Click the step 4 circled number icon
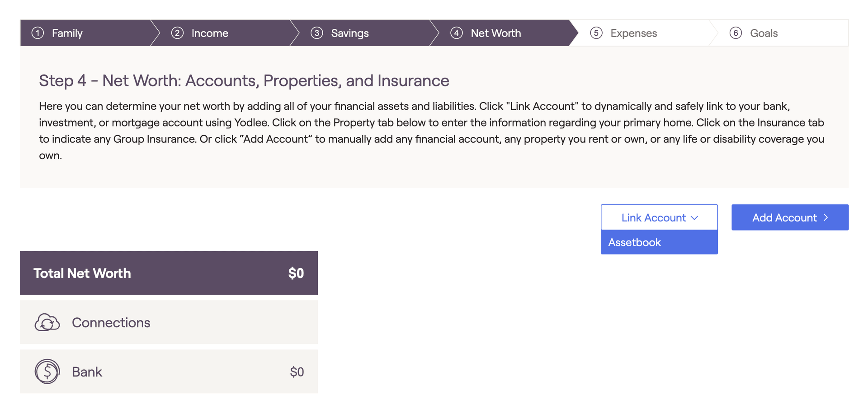 [457, 33]
